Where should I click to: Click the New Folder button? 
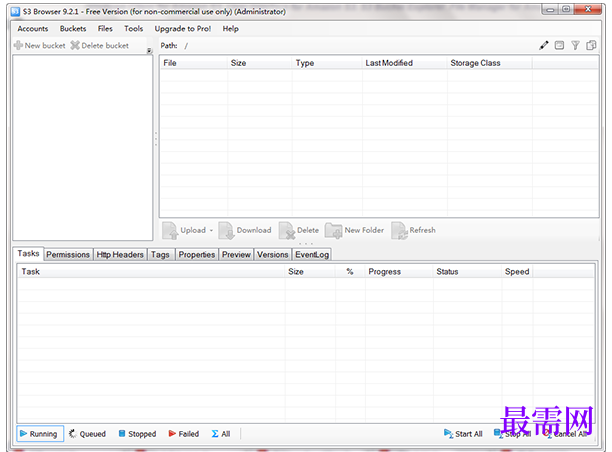pos(354,230)
